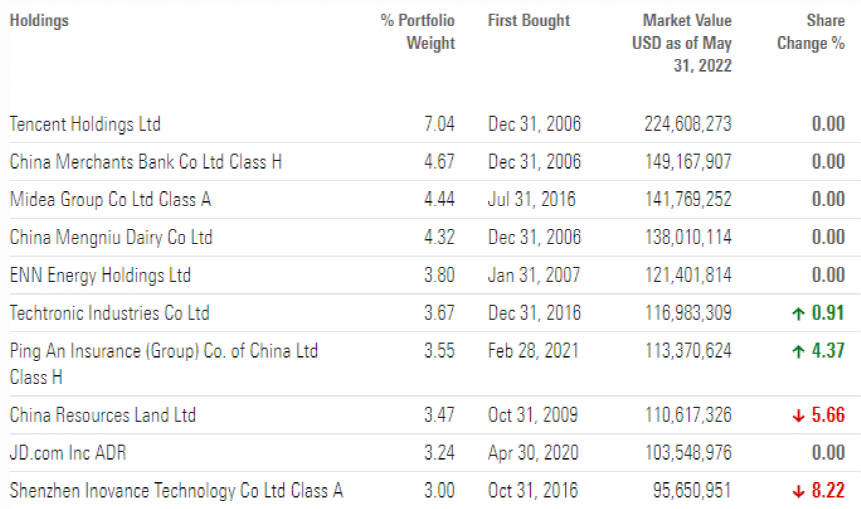Open Shenzhen Inovance Technology Co Ltd

(176, 492)
